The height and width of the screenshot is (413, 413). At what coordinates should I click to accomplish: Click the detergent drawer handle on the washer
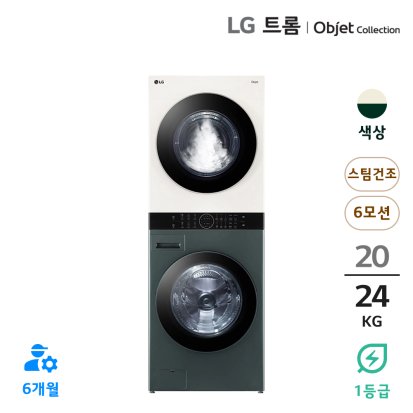click(x=168, y=246)
